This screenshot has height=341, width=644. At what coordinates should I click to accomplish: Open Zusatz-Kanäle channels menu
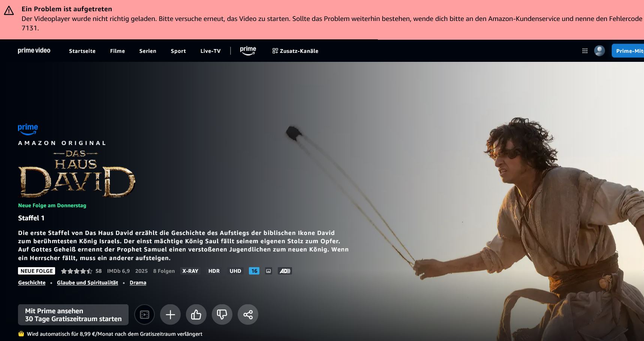295,51
